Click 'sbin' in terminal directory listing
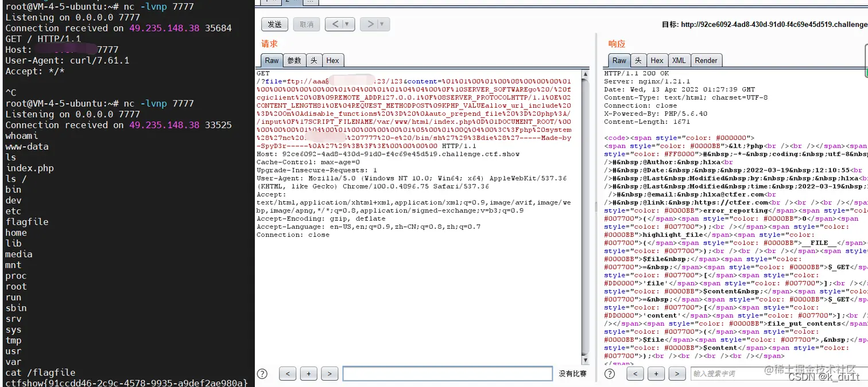Screen dimensions: 868x387 [16, 308]
